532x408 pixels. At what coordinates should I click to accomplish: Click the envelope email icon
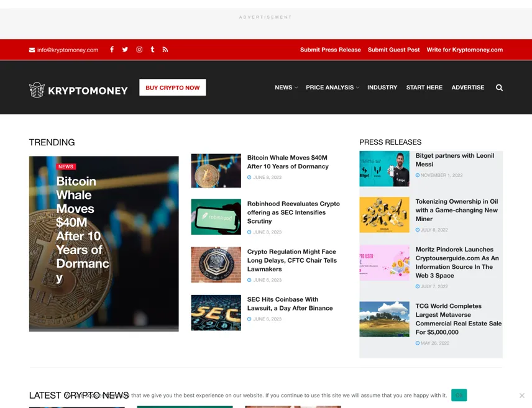click(x=32, y=50)
